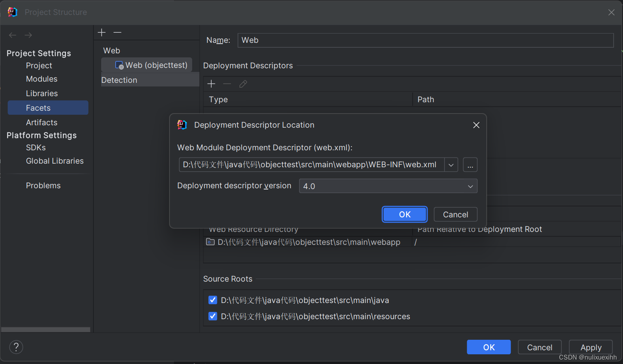This screenshot has height=364, width=623.
Task: Add a new deployment descriptor with plus icon
Action: [211, 84]
